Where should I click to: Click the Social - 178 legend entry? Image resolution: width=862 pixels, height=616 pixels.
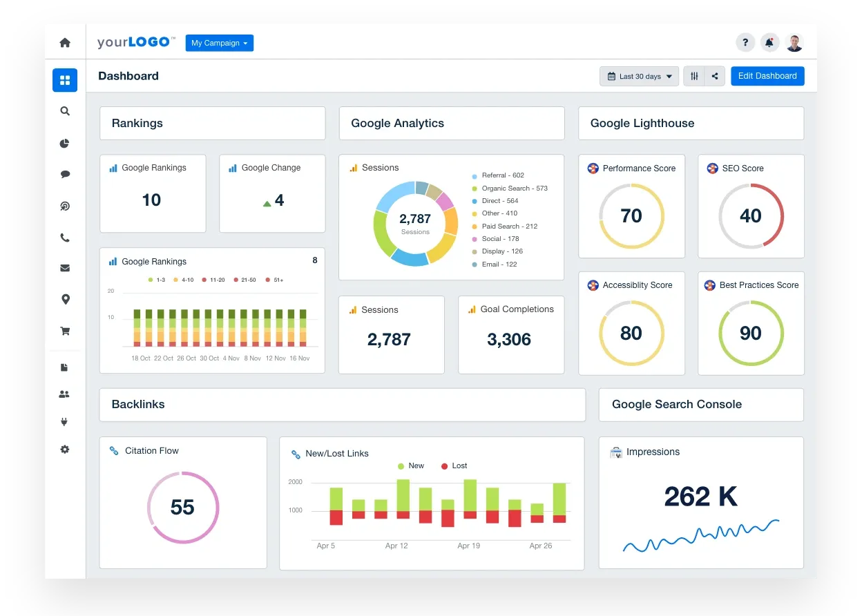tap(495, 239)
